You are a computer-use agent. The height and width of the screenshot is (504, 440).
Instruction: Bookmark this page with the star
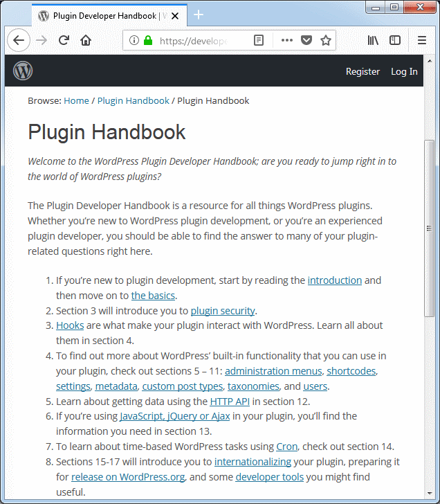pos(326,40)
